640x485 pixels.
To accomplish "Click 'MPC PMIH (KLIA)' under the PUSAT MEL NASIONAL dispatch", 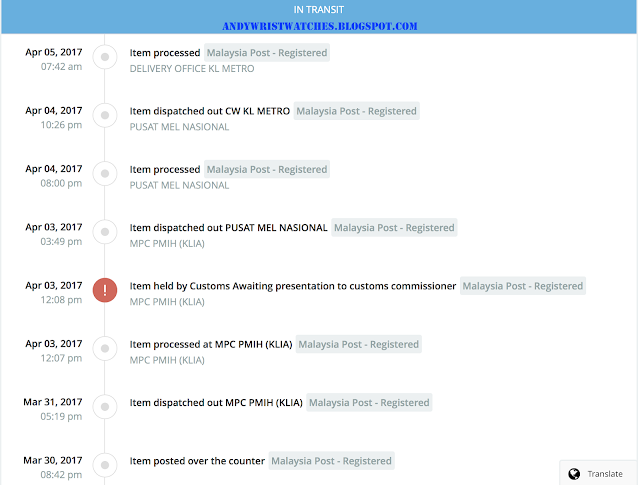I will click(x=167, y=243).
